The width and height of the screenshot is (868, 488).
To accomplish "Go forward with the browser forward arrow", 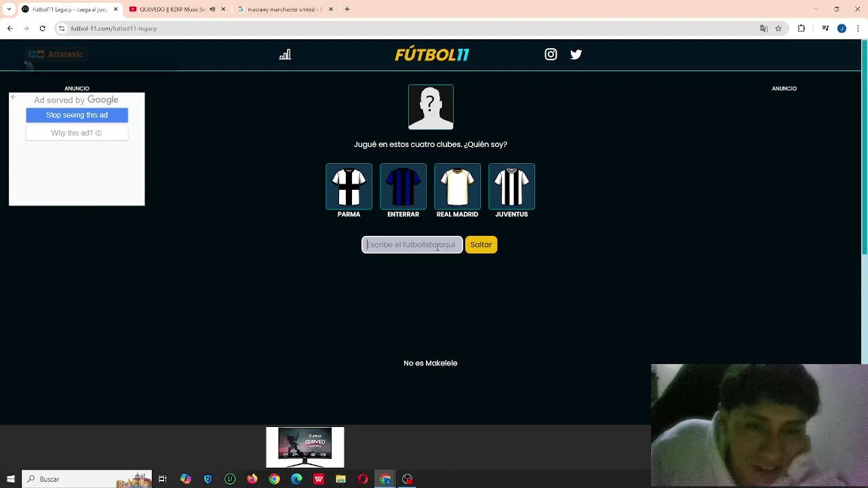I will click(x=26, y=28).
